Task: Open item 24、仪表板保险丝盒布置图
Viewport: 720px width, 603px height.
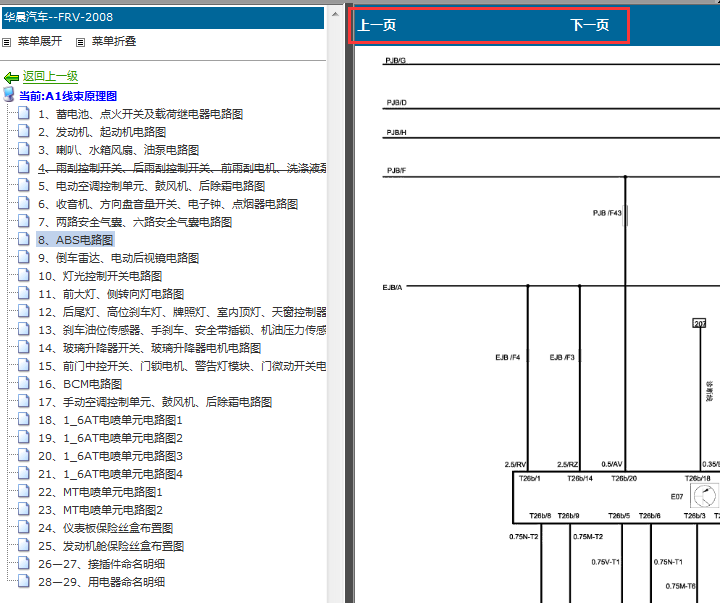Action: [x=106, y=528]
